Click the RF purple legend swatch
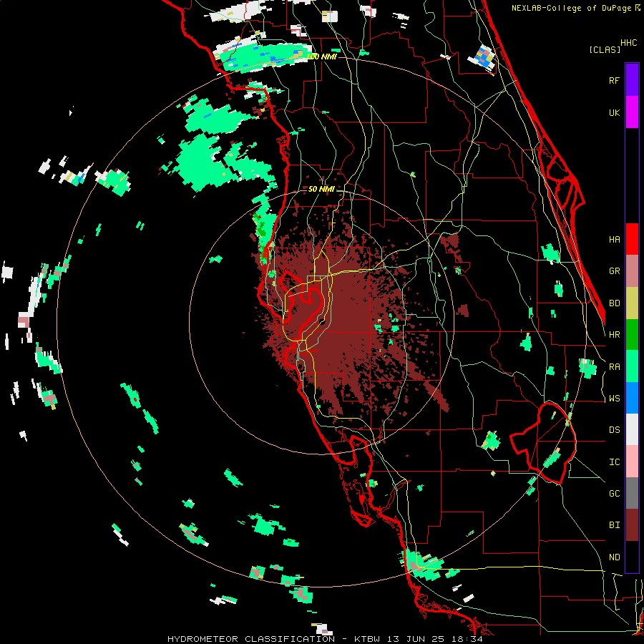Screen dimensions: 644x644 (x=632, y=80)
